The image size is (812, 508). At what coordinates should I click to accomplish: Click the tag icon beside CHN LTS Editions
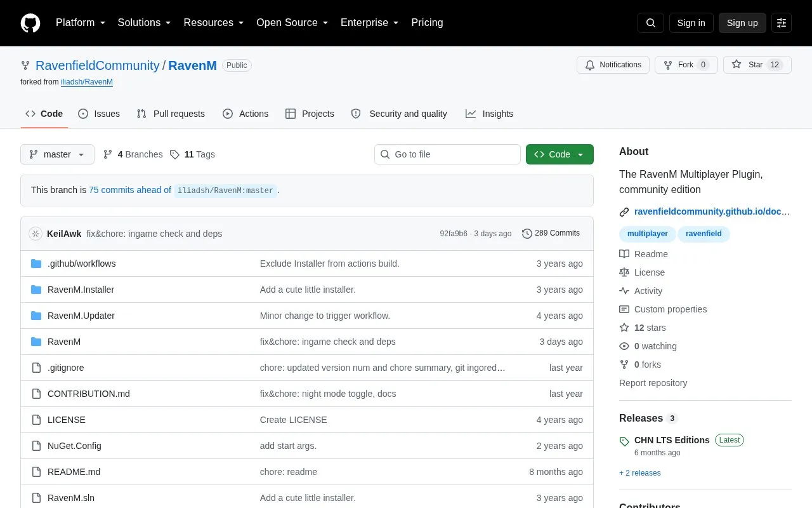point(624,441)
